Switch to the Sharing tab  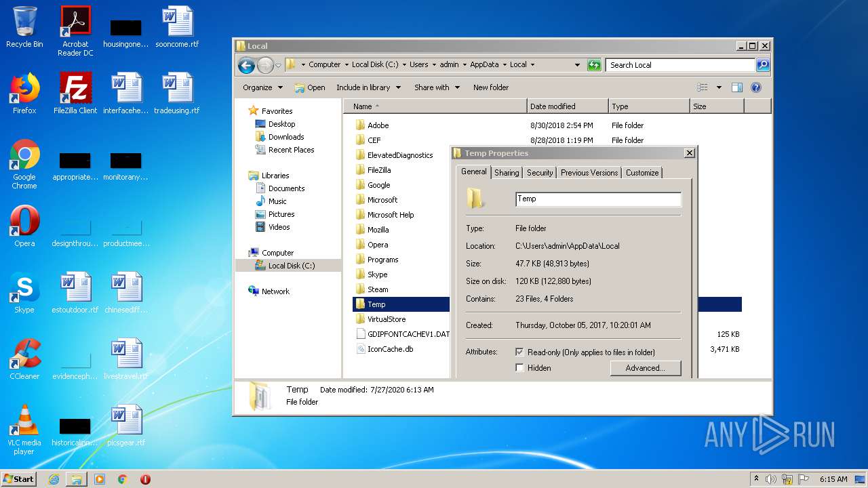click(x=507, y=173)
